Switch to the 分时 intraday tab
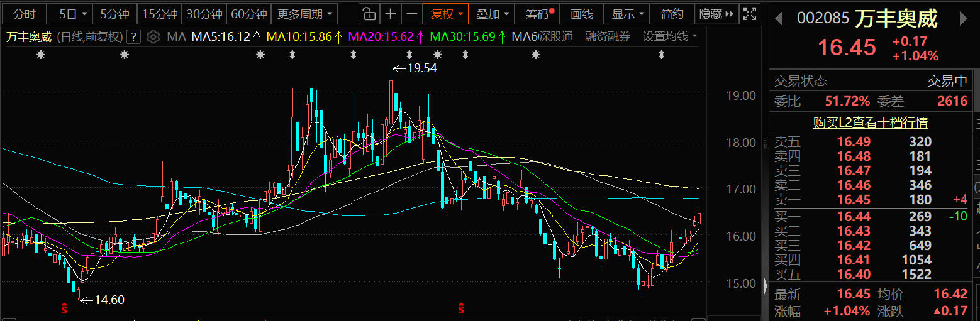980x321 pixels. (x=25, y=14)
